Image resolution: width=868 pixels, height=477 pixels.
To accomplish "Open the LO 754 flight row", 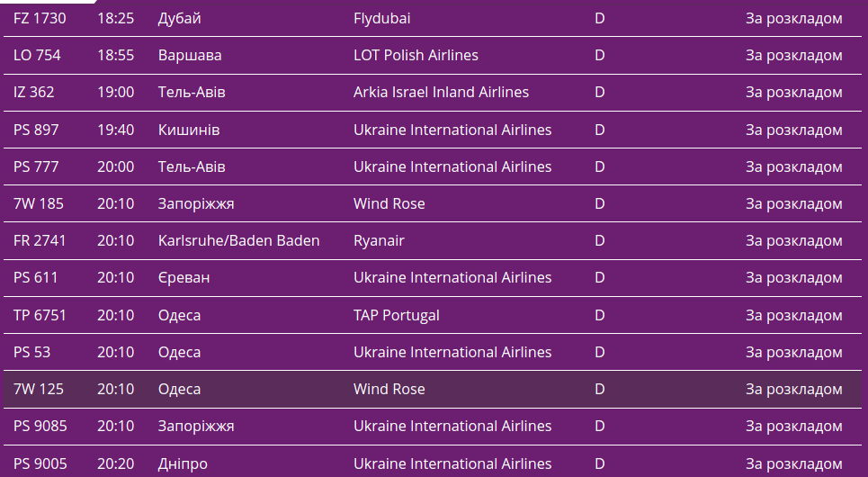I will [x=37, y=55].
